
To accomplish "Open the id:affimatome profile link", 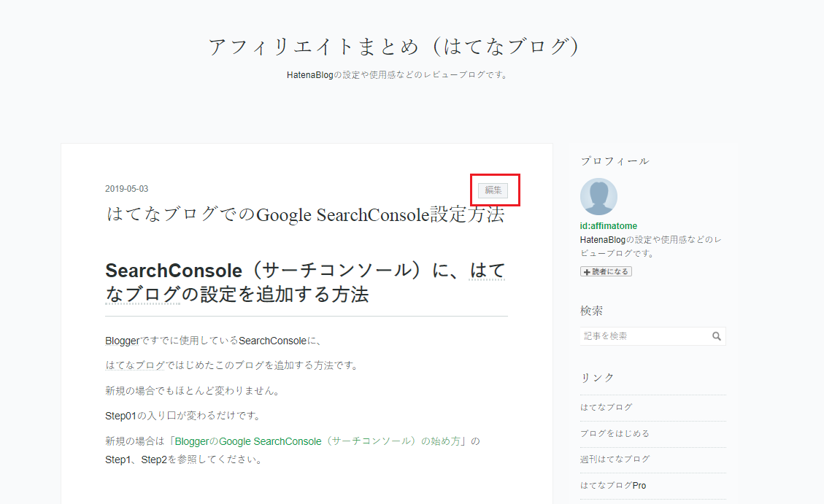I will (609, 226).
